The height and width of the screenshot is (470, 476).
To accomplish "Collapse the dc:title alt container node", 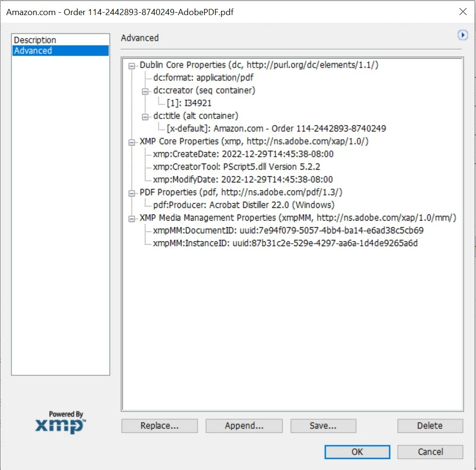I will (145, 117).
